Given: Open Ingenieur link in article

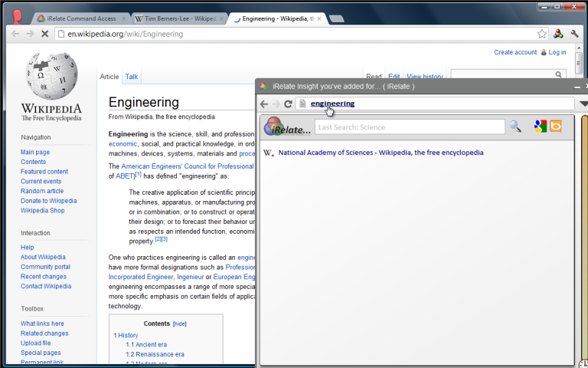Looking at the screenshot, I should (x=190, y=277).
